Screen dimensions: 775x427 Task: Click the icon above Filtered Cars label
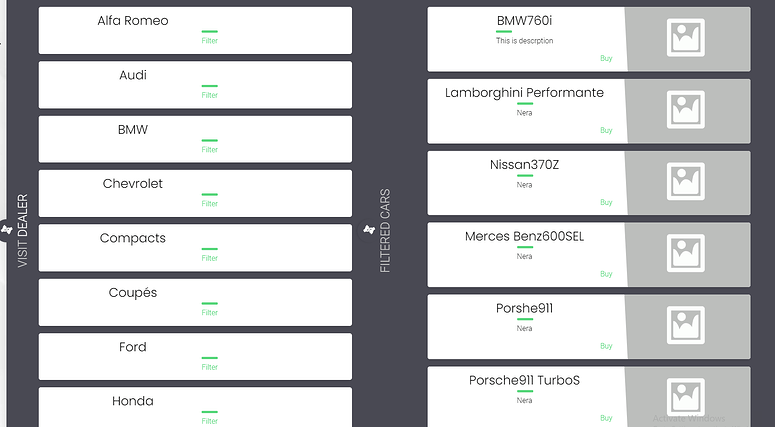tap(369, 231)
